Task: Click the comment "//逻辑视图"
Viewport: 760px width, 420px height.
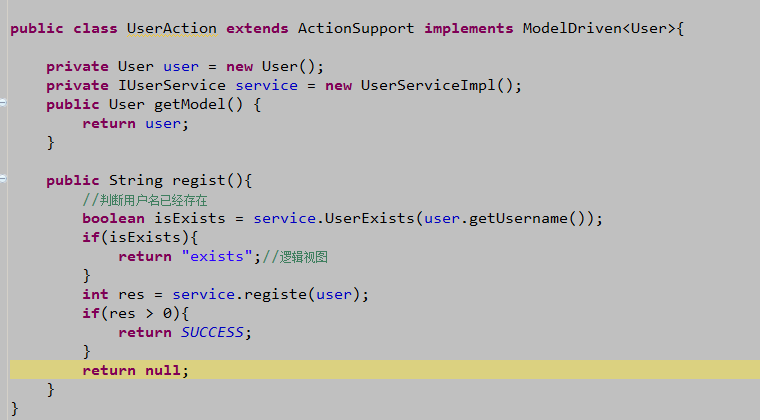Action: tap(295, 257)
